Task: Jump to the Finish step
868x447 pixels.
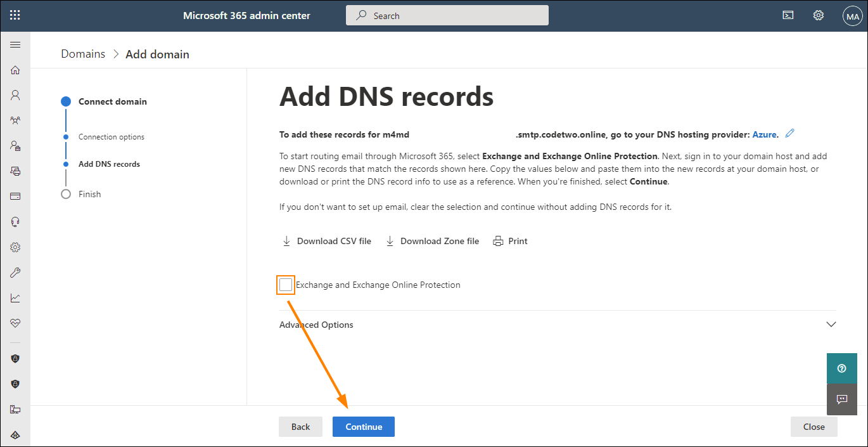Action: coord(89,194)
